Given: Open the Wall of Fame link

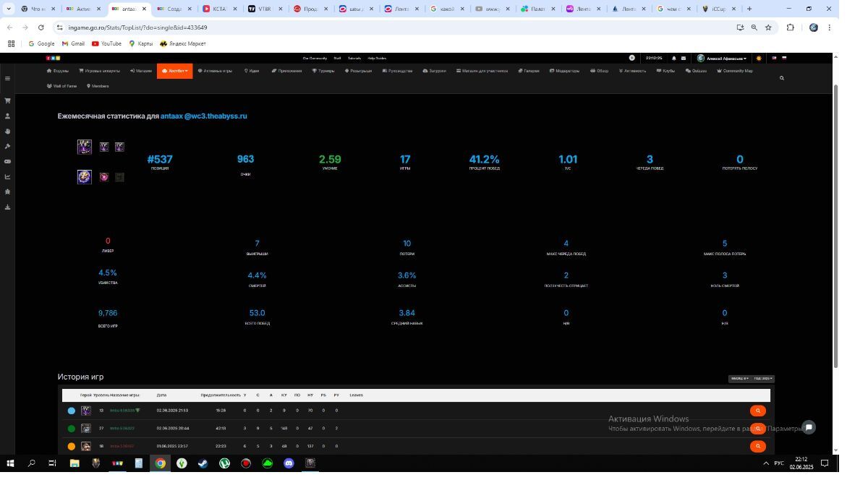Looking at the screenshot, I should coord(62,86).
